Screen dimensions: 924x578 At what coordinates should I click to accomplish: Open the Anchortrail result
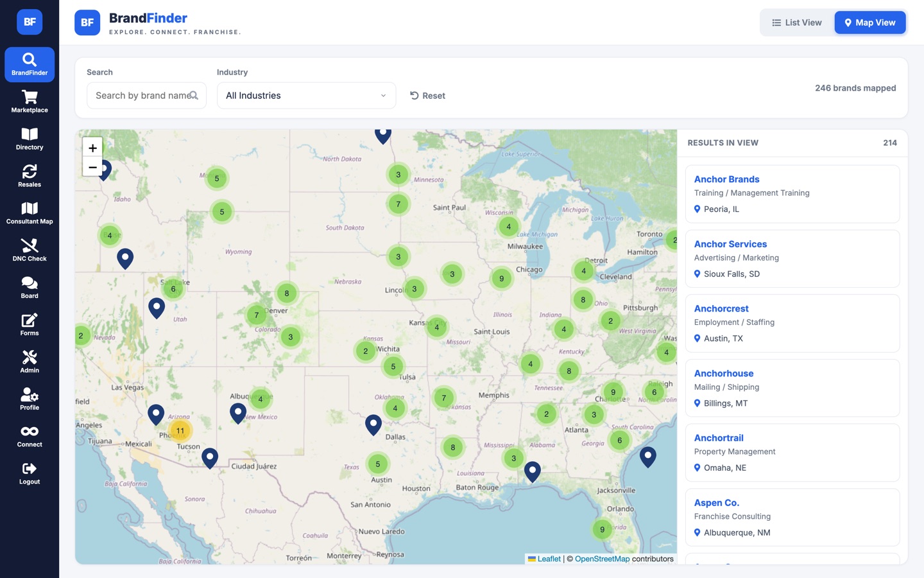click(x=792, y=453)
